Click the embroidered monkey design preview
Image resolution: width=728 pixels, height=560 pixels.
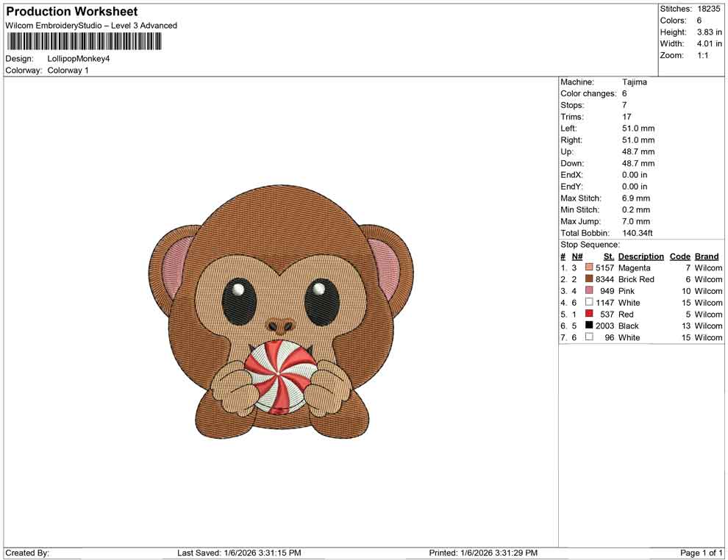point(279,316)
